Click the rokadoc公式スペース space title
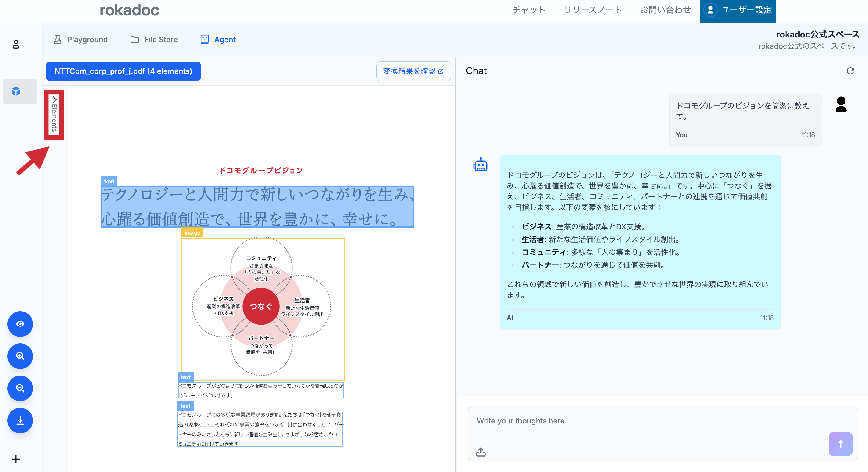Viewport: 868px width, 472px height. [817, 35]
